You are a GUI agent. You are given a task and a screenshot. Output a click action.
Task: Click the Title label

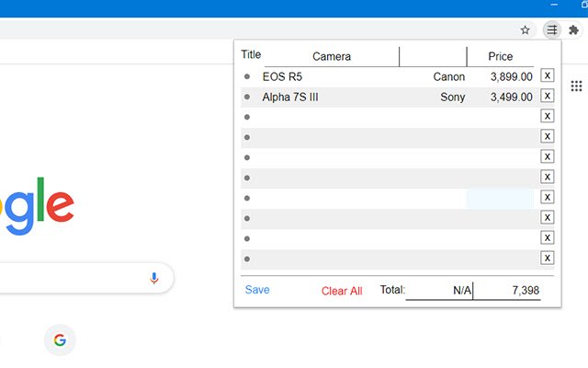[x=251, y=55]
